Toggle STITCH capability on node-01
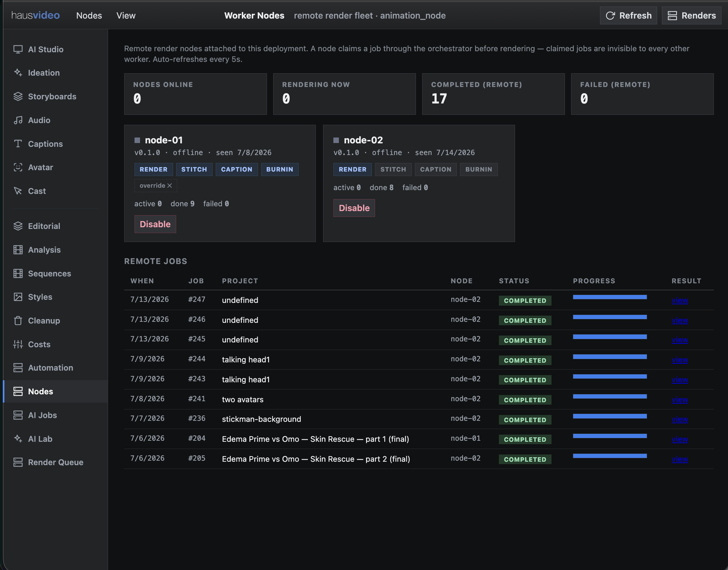 194,169
